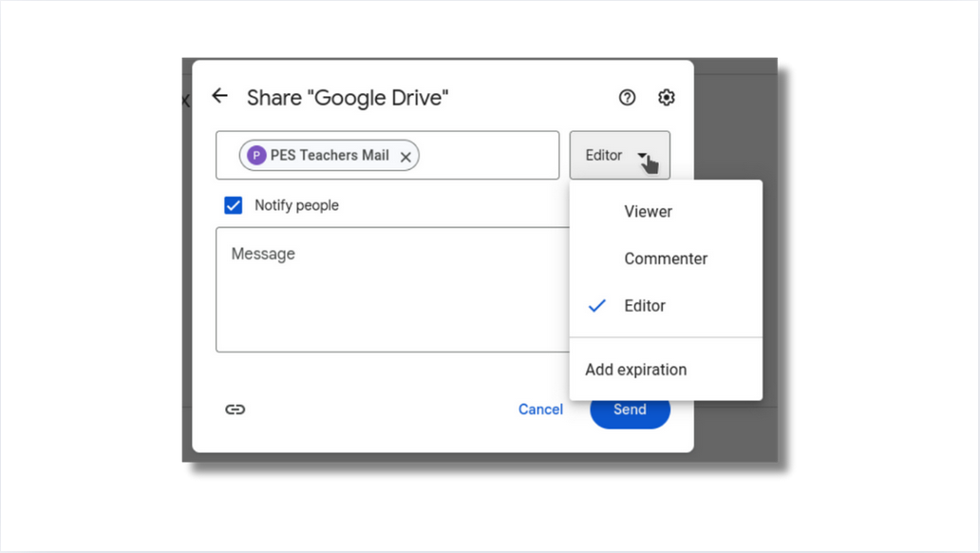Click the PES Teachers Mail chip label
Image resolution: width=980 pixels, height=553 pixels.
[x=330, y=155]
